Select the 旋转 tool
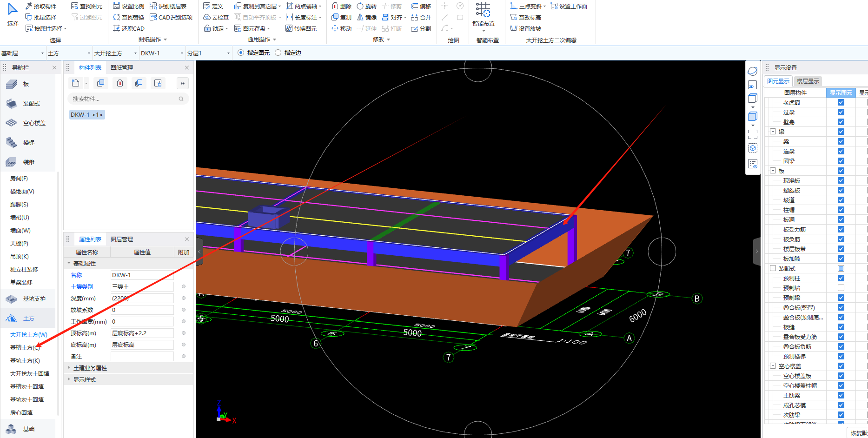This screenshot has height=438, width=868. 366,6
